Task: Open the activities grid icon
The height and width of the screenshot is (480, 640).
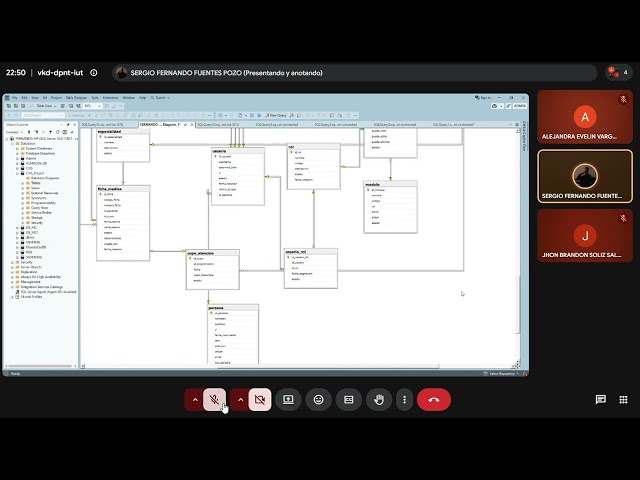Action: pyautogui.click(x=623, y=400)
